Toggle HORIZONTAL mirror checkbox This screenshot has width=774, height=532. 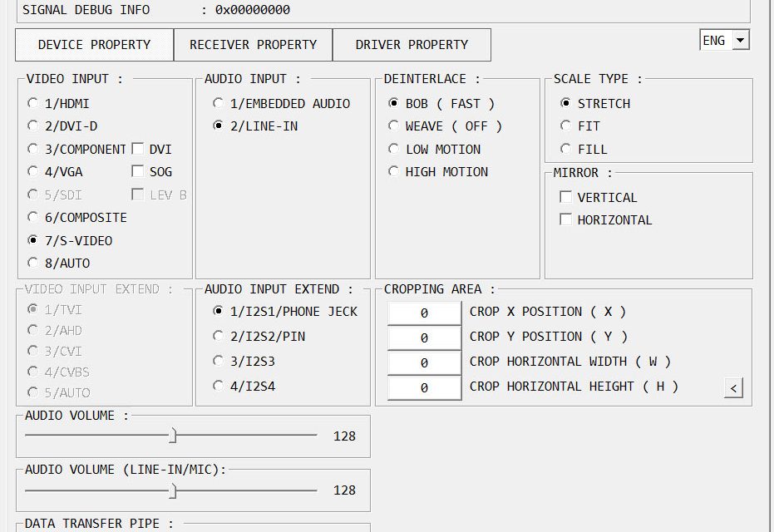point(566,219)
